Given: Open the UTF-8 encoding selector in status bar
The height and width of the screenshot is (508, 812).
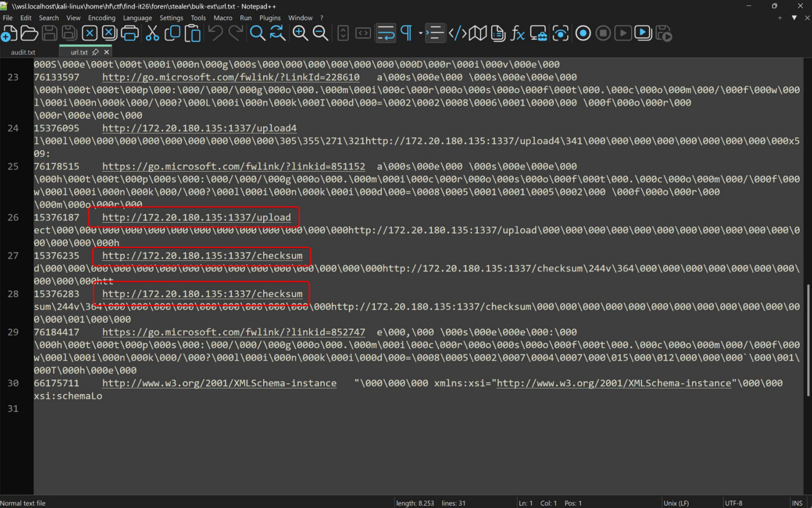Looking at the screenshot, I should (x=733, y=503).
